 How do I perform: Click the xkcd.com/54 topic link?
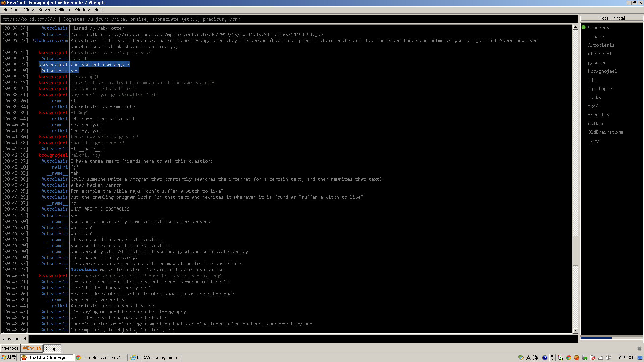pos(28,19)
